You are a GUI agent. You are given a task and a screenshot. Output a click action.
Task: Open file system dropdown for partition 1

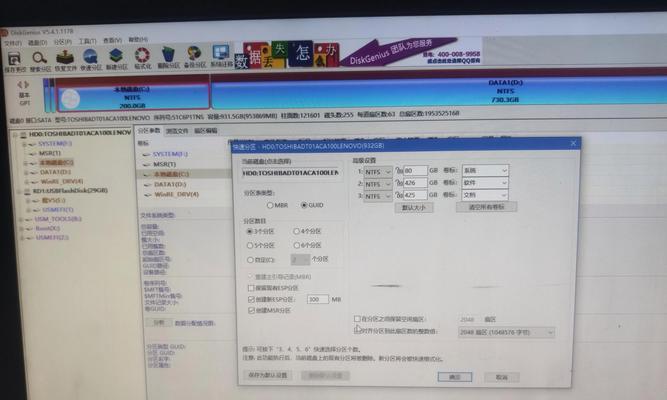pyautogui.click(x=378, y=171)
